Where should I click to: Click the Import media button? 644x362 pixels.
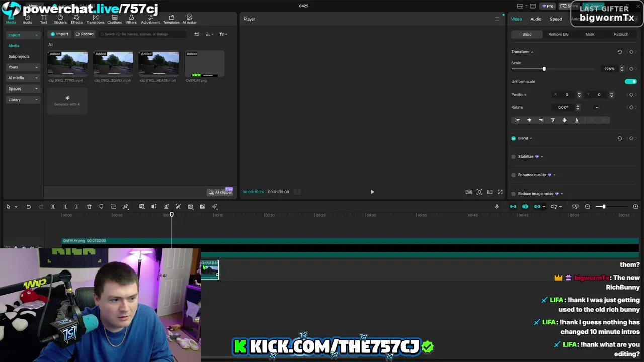(59, 34)
